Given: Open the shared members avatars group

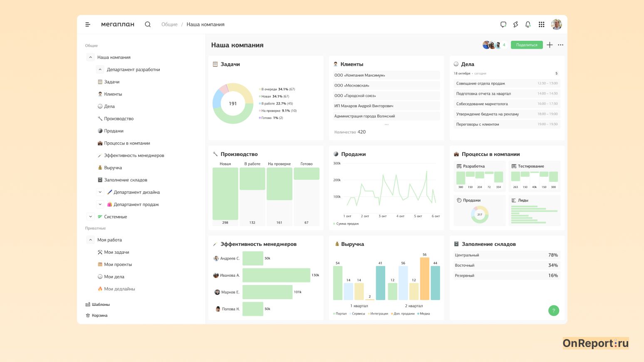Looking at the screenshot, I should (494, 45).
